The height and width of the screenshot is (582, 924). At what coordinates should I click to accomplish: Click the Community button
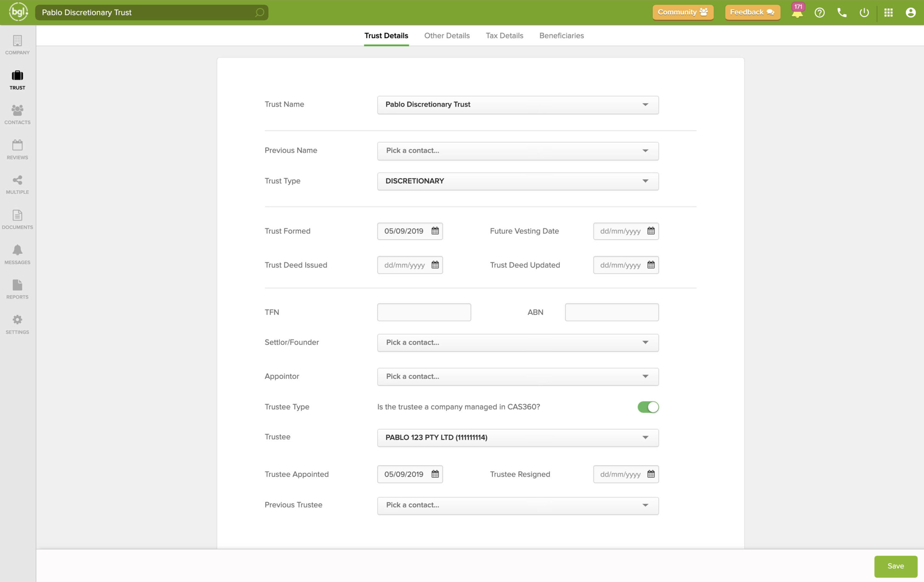click(x=682, y=12)
